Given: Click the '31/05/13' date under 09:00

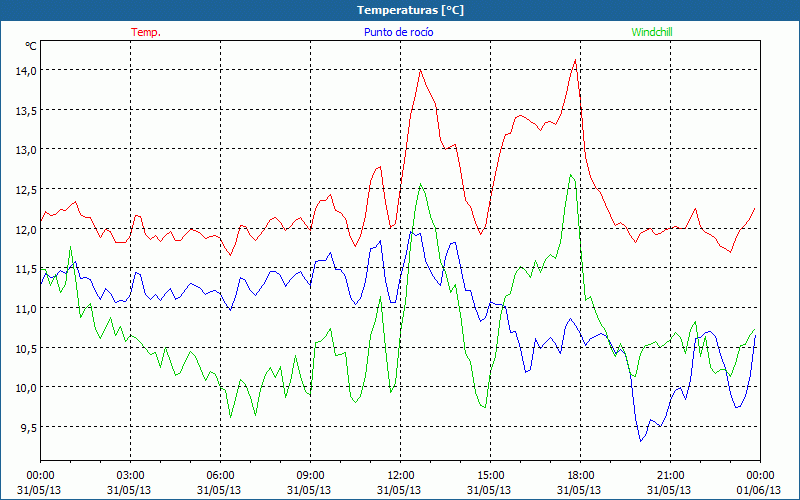Looking at the screenshot, I should tap(309, 490).
